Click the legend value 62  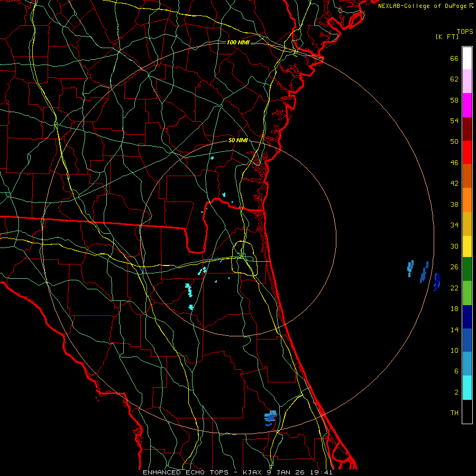(454, 79)
